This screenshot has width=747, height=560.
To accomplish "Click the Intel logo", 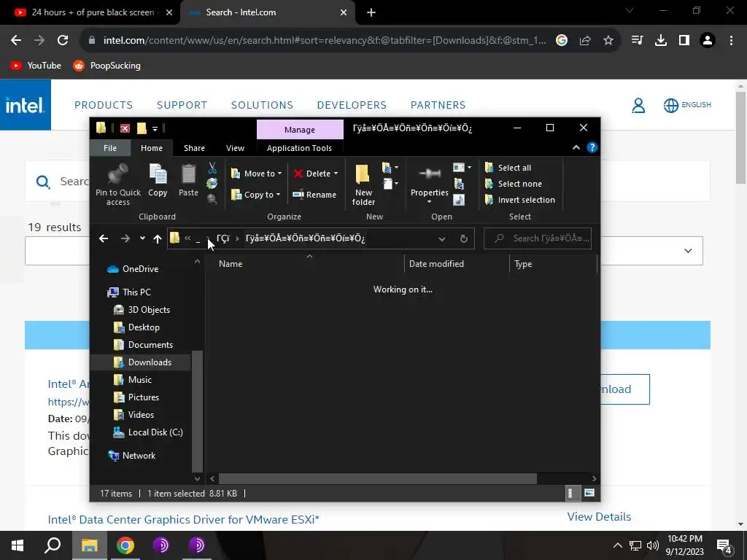I will click(26, 105).
